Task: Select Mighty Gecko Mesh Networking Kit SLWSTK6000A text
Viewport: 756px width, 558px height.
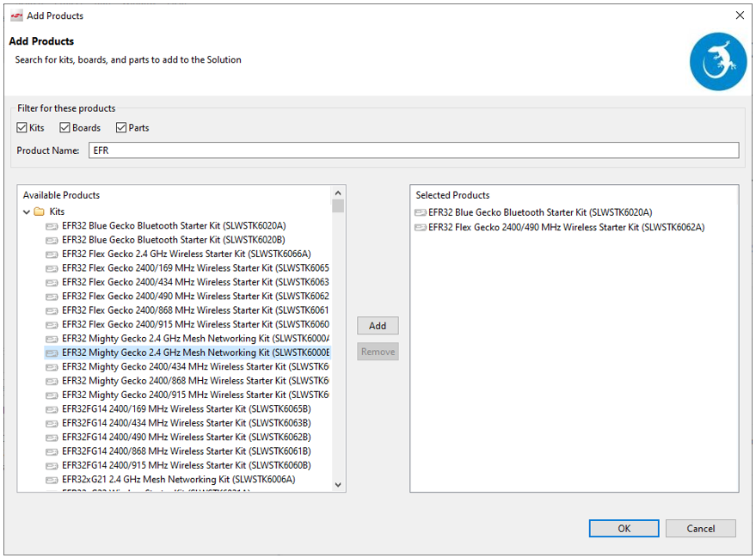Action: point(195,338)
